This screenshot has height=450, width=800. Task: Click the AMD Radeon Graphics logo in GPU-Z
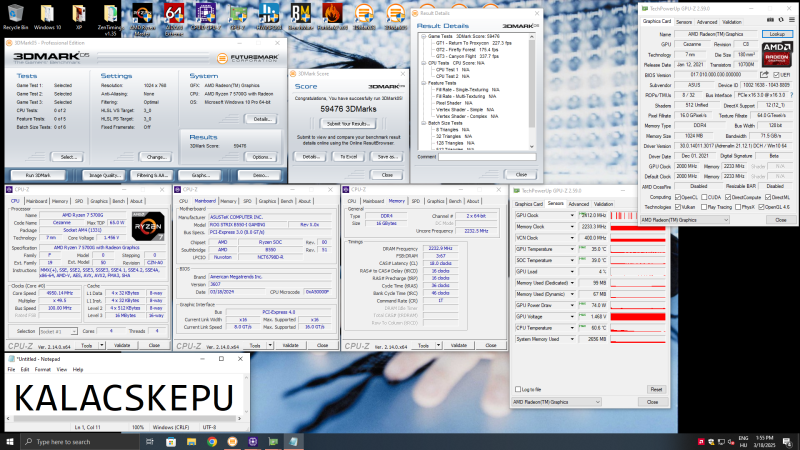(777, 54)
